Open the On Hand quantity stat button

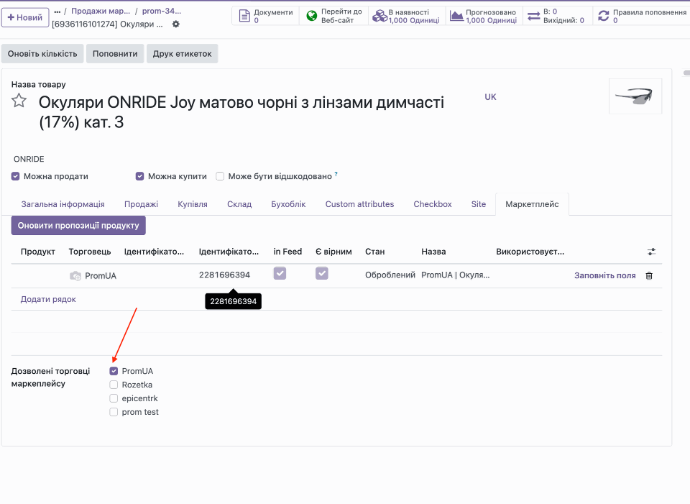point(407,16)
